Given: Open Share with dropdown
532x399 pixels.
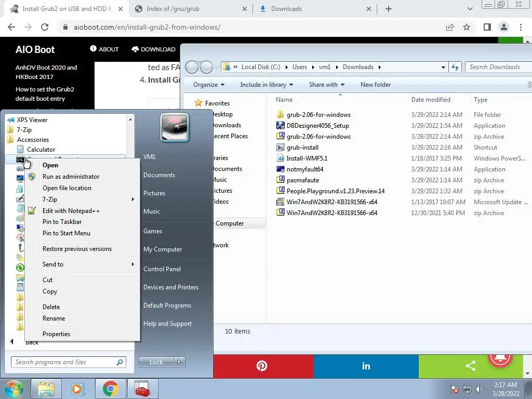Looking at the screenshot, I should tap(326, 85).
